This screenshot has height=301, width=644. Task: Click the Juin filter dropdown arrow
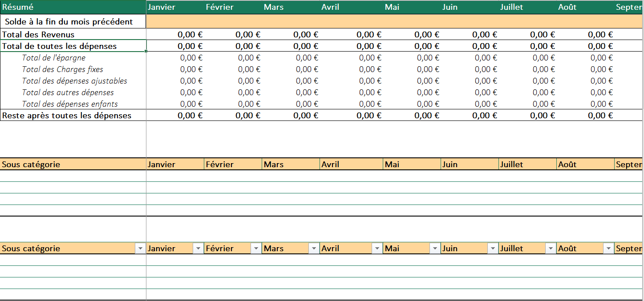point(493,249)
